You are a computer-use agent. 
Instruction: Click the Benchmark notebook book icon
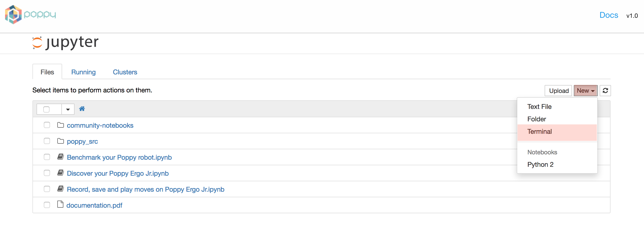point(61,157)
